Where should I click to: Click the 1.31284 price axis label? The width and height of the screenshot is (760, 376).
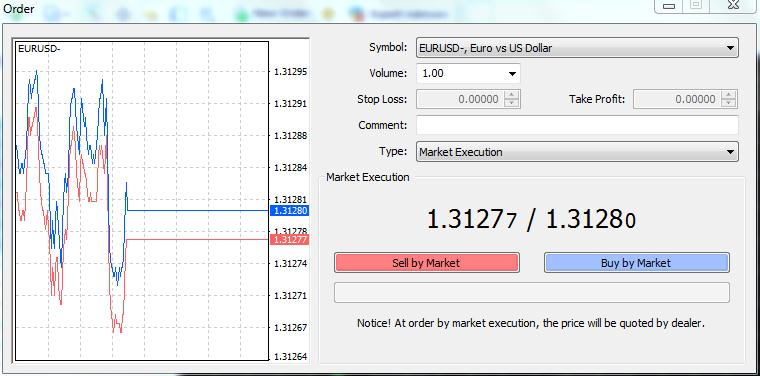tap(290, 168)
